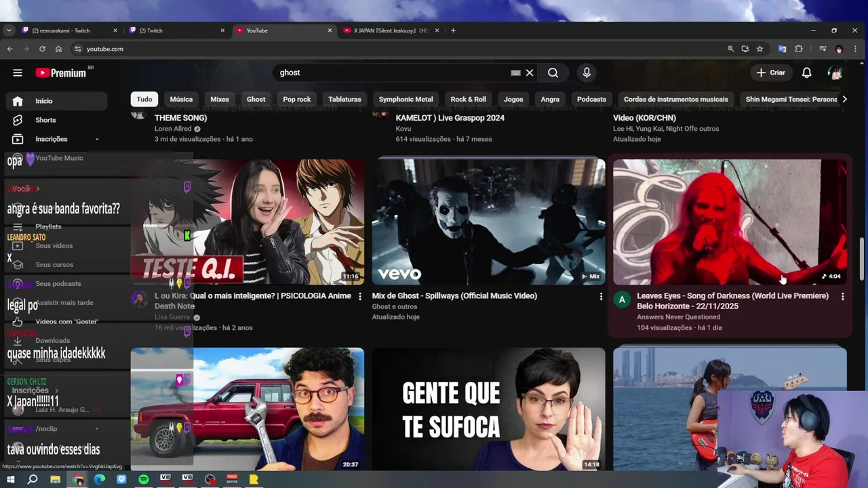The width and height of the screenshot is (868, 488).
Task: Open Chrome media controls icon
Action: (823, 49)
